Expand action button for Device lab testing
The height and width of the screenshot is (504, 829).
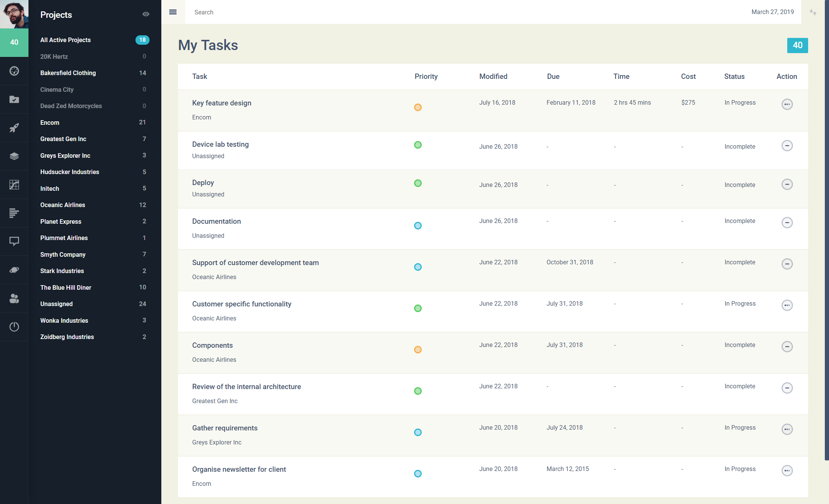click(x=787, y=146)
